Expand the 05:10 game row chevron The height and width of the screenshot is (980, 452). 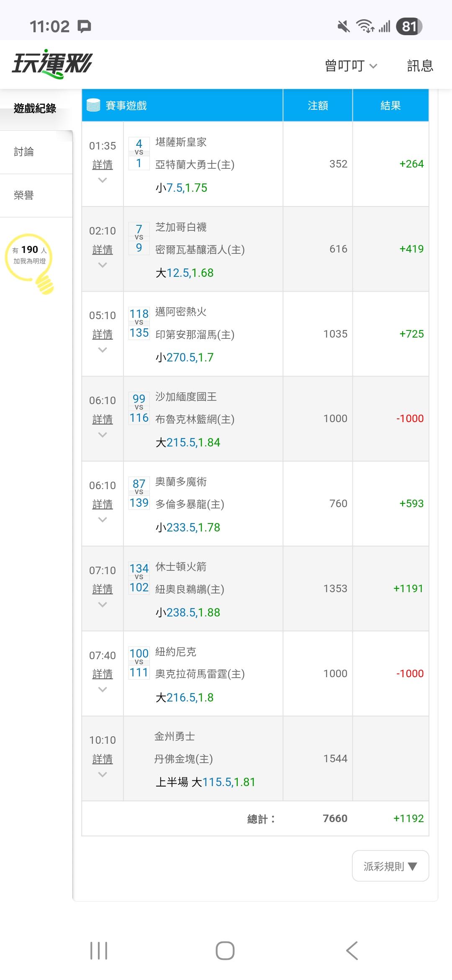[103, 350]
